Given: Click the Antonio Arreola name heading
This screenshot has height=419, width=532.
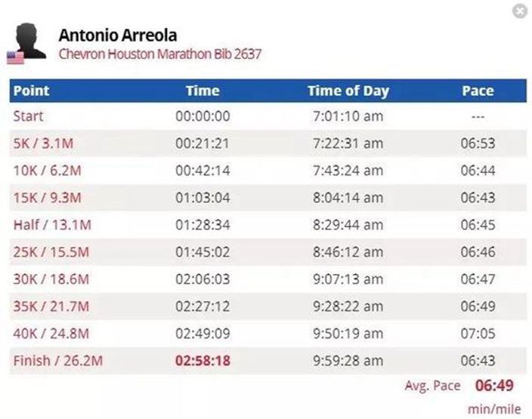Looking at the screenshot, I should click(118, 35).
